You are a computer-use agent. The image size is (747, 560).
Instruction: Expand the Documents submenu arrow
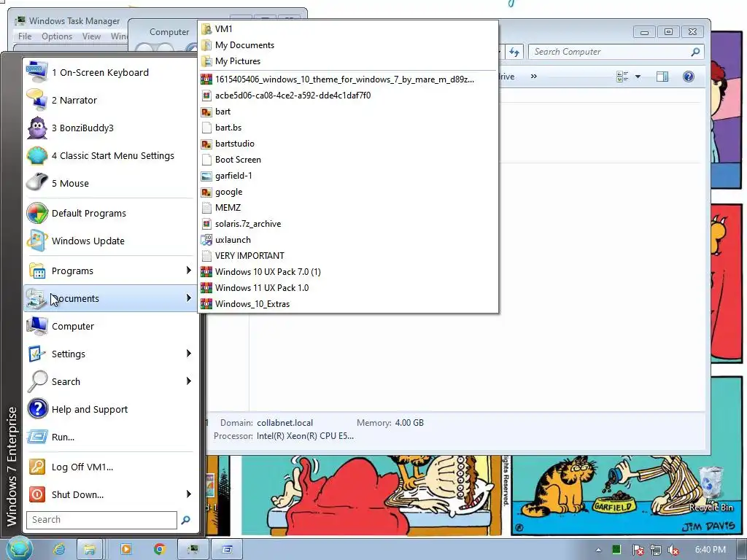pos(189,298)
